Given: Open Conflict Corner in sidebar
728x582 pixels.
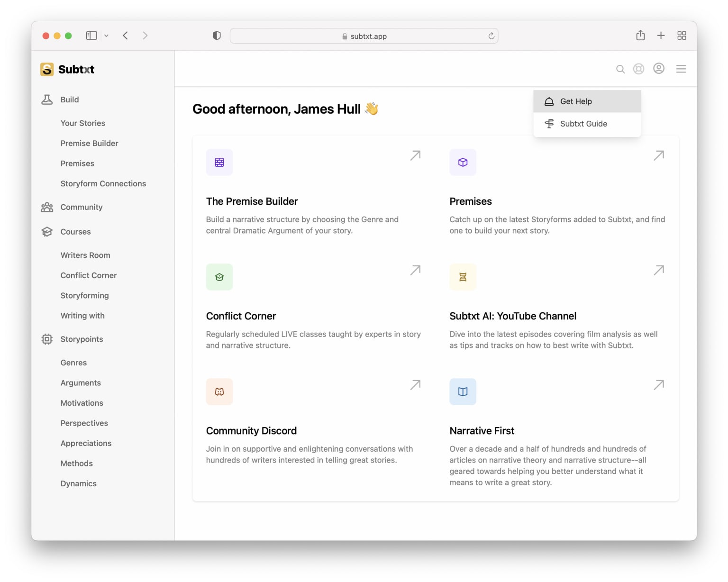Looking at the screenshot, I should 89,275.
